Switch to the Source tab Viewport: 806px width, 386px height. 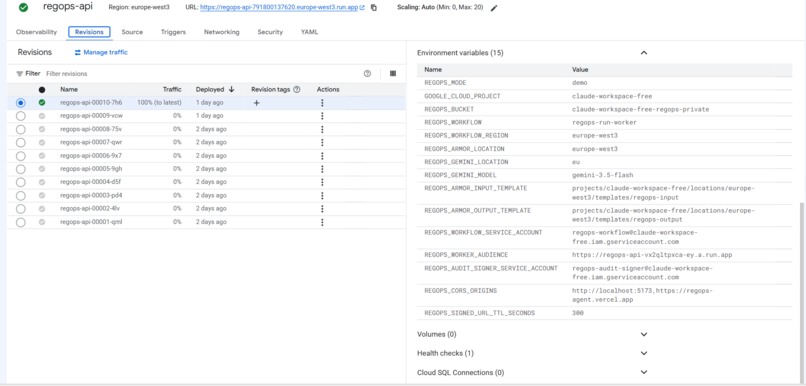[132, 32]
